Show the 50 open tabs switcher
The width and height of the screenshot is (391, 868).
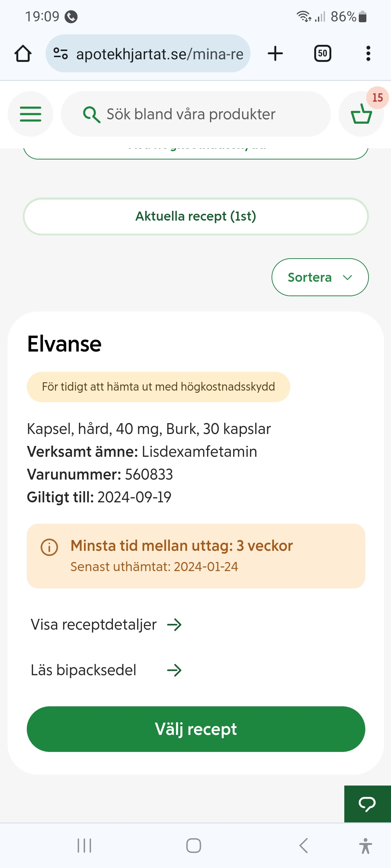[322, 54]
